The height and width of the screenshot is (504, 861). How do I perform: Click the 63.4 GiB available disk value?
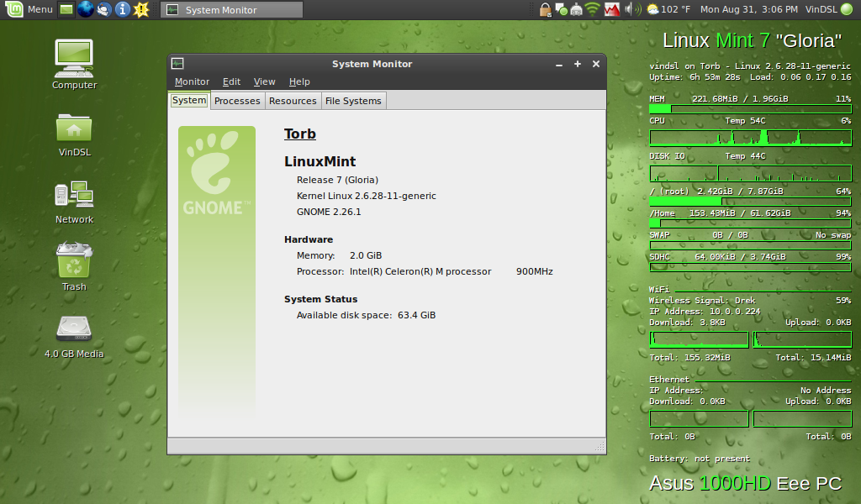(x=417, y=315)
